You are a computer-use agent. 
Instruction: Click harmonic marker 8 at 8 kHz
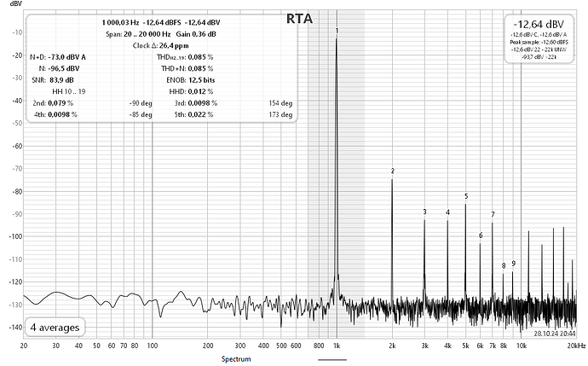click(504, 266)
